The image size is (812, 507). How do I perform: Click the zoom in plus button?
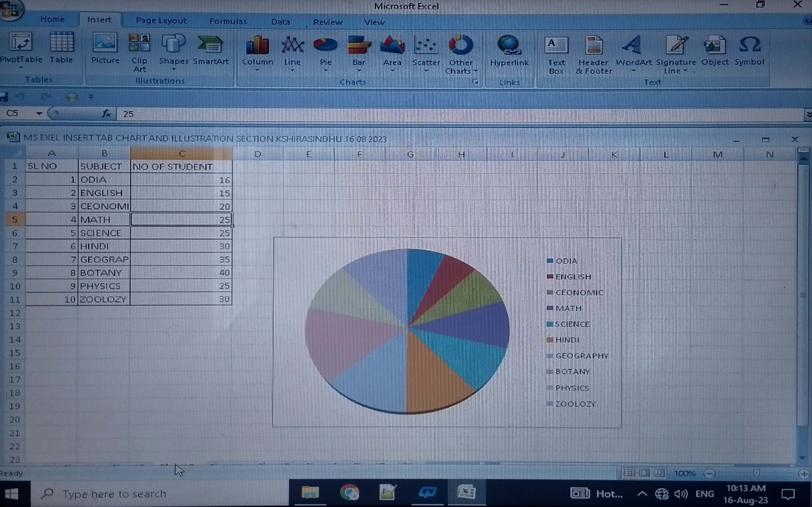pyautogui.click(x=804, y=474)
